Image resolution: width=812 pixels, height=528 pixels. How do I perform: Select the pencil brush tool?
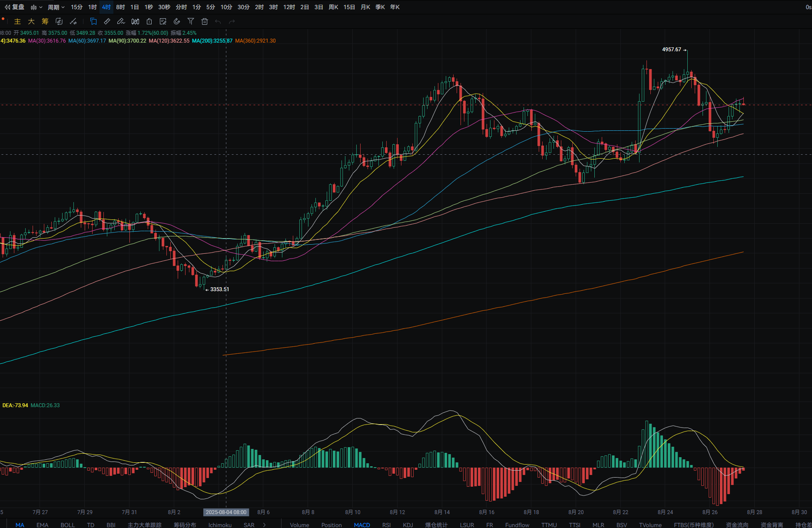click(121, 21)
